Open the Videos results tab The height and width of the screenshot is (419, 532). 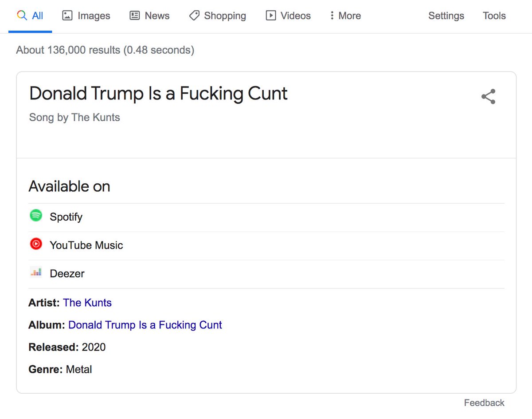coord(288,16)
